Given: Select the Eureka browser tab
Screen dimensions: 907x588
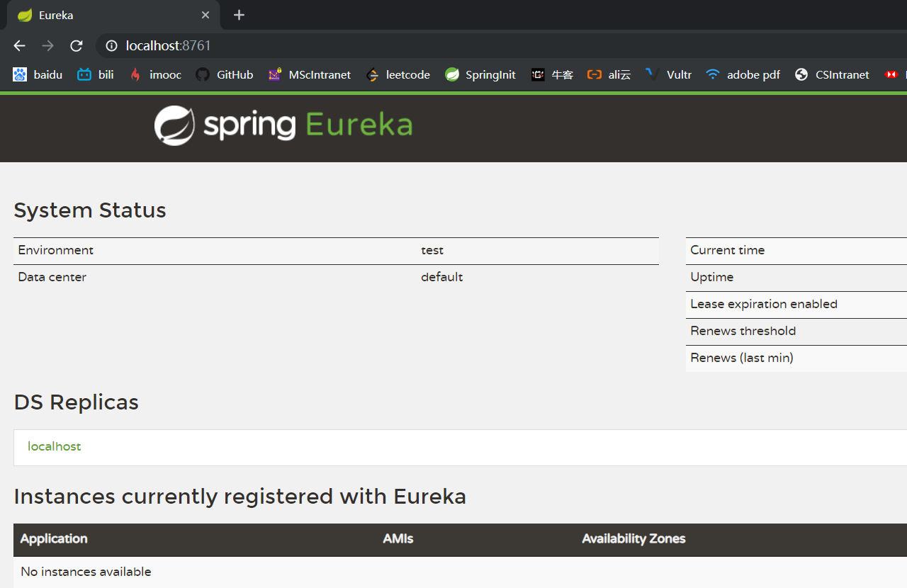Looking at the screenshot, I should [x=113, y=15].
